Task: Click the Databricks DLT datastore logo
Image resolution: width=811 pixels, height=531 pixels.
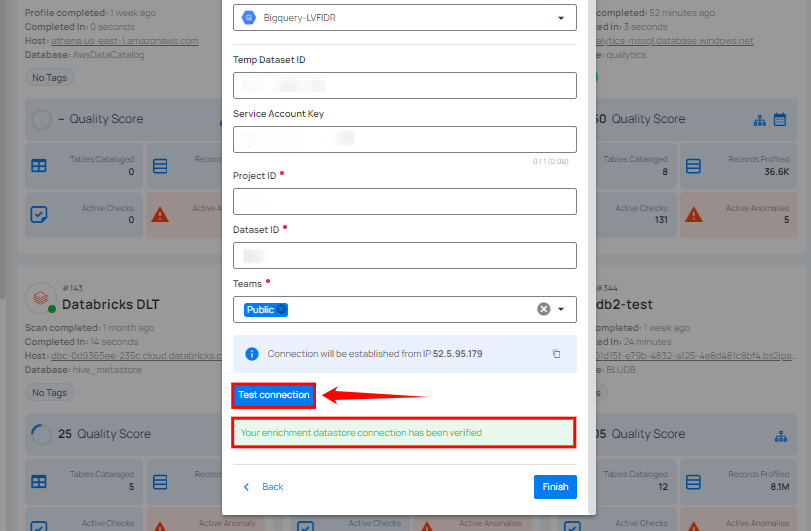Action: [39, 298]
